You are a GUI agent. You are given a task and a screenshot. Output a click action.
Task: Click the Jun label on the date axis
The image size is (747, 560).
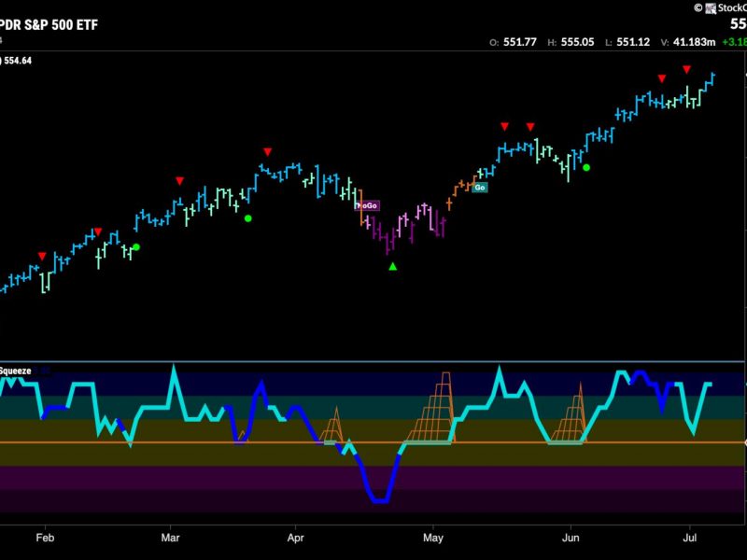click(x=571, y=538)
